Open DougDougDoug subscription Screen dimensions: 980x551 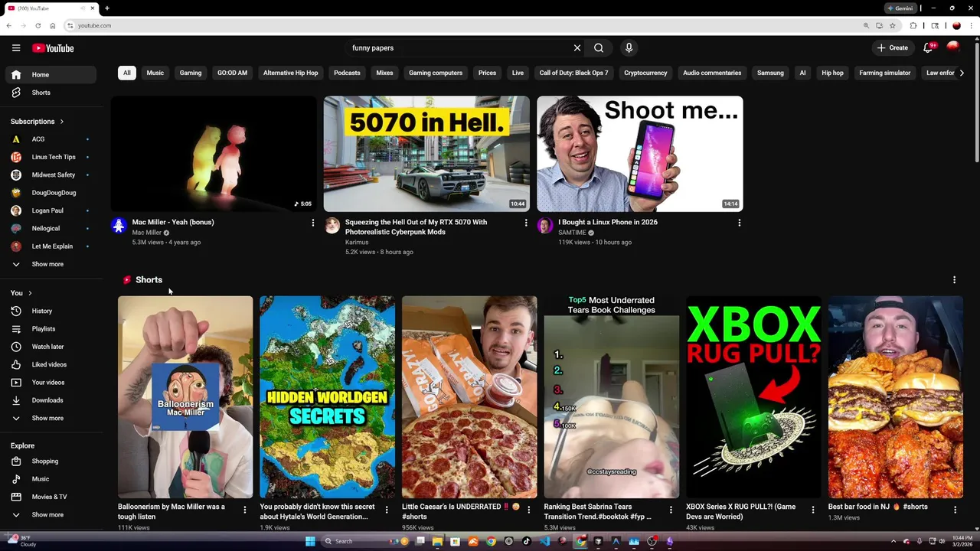51,193
